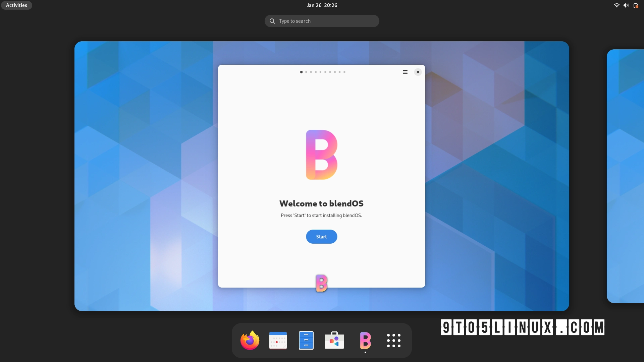Show the applications grid
This screenshot has height=362, width=644.
point(393,340)
